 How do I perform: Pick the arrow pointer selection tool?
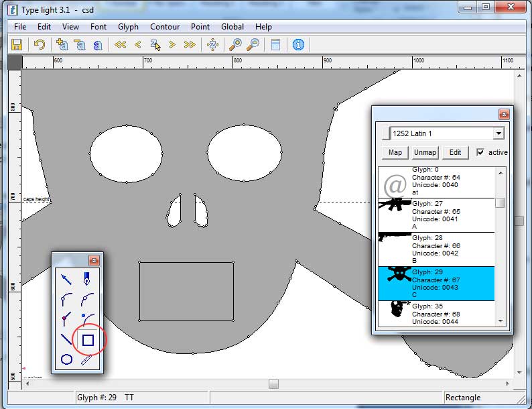pyautogui.click(x=66, y=278)
